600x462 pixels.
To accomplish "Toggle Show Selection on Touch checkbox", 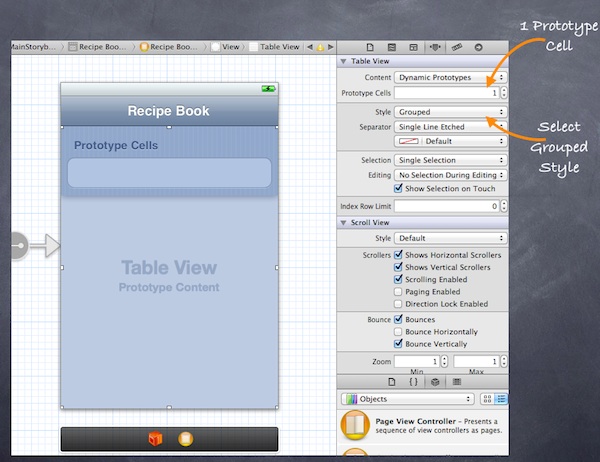I will tap(399, 187).
